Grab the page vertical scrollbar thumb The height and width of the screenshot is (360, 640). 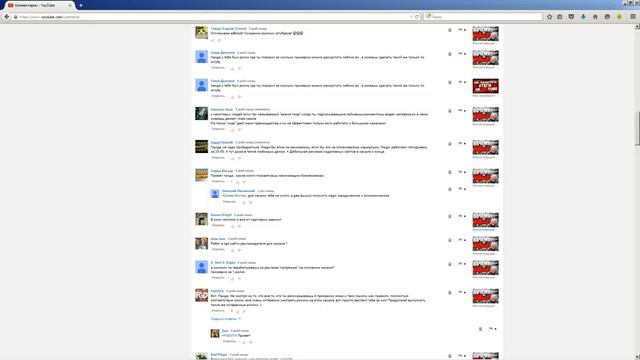coord(637,128)
